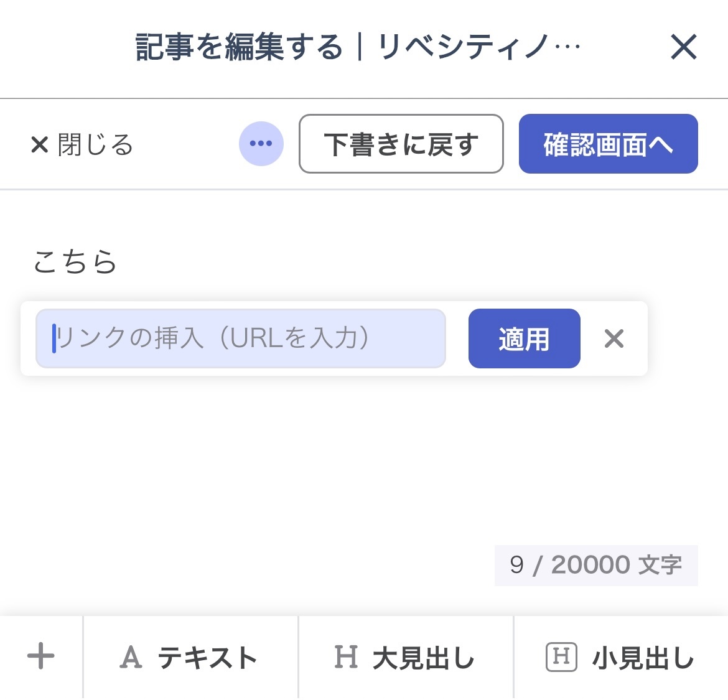The width and height of the screenshot is (728, 700).
Task: Click the こちら text in the editor
Action: [x=75, y=261]
